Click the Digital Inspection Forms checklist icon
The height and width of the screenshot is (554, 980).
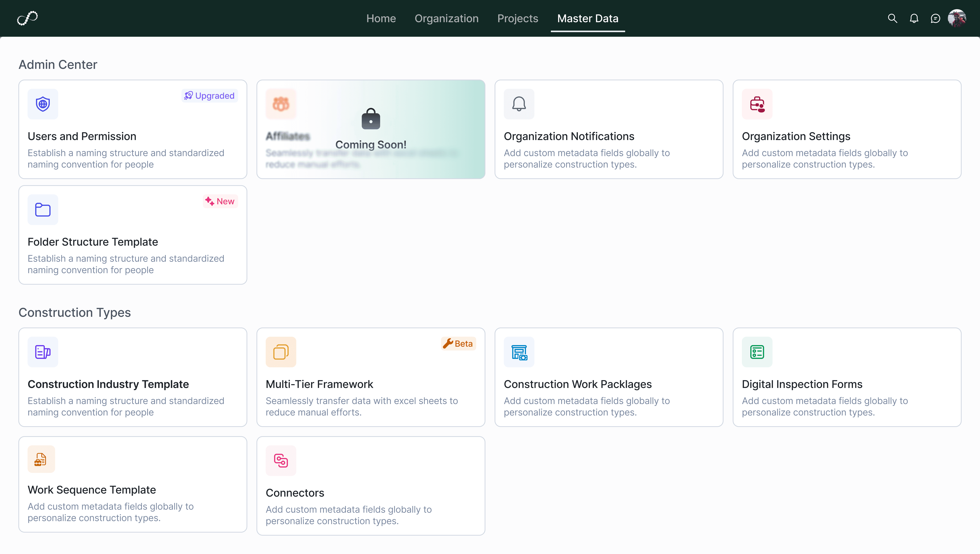pos(757,352)
